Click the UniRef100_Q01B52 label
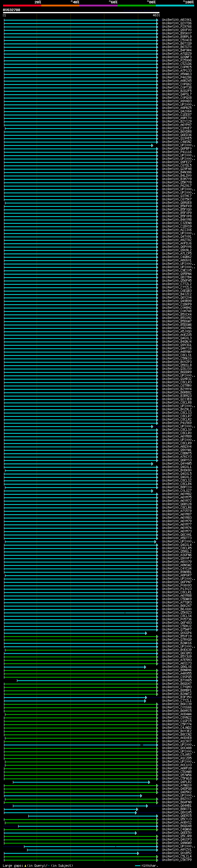The image size is (197, 868). coord(176,853)
